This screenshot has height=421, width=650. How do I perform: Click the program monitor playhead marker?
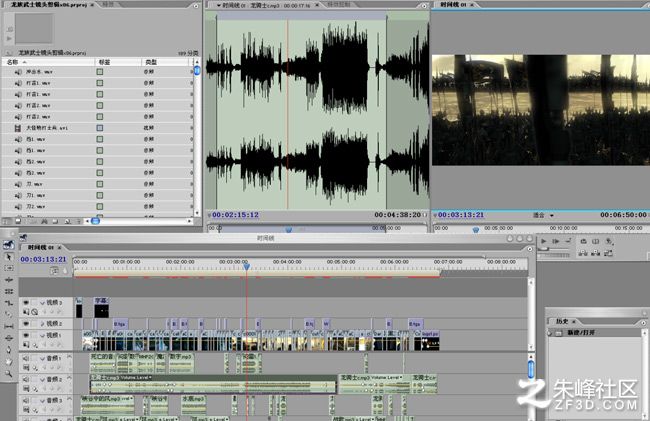[475, 229]
